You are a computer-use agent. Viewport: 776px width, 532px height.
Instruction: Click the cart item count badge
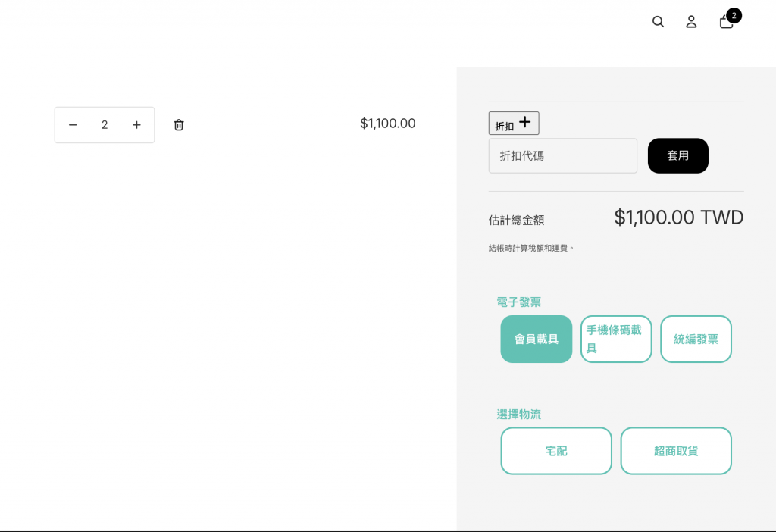(734, 15)
